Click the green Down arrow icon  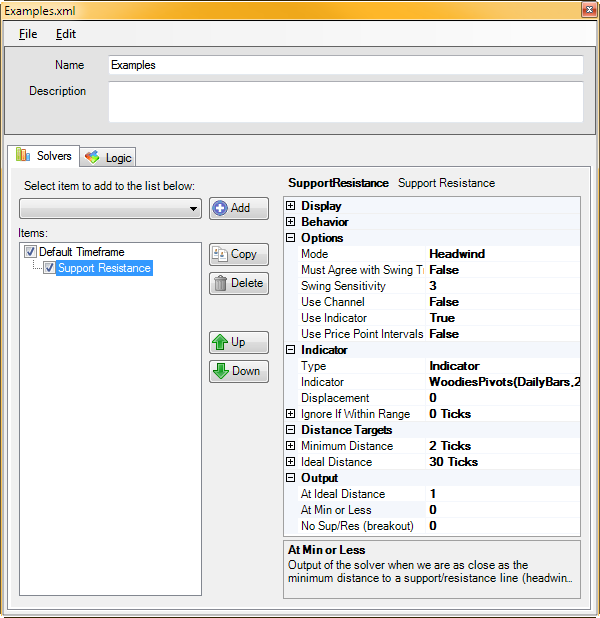pyautogui.click(x=220, y=371)
